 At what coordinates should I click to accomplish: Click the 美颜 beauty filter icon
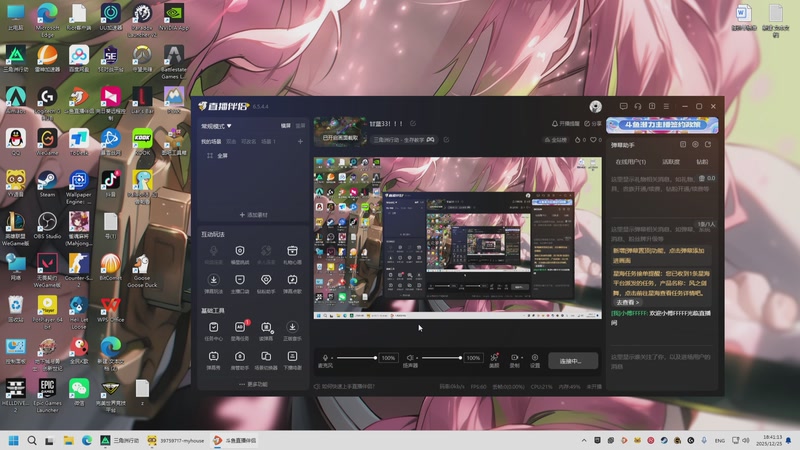click(x=494, y=360)
